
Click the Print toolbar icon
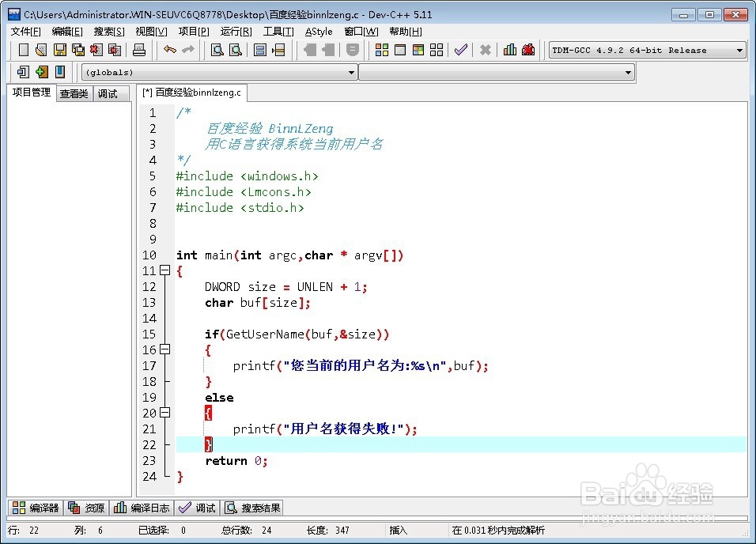pos(139,50)
